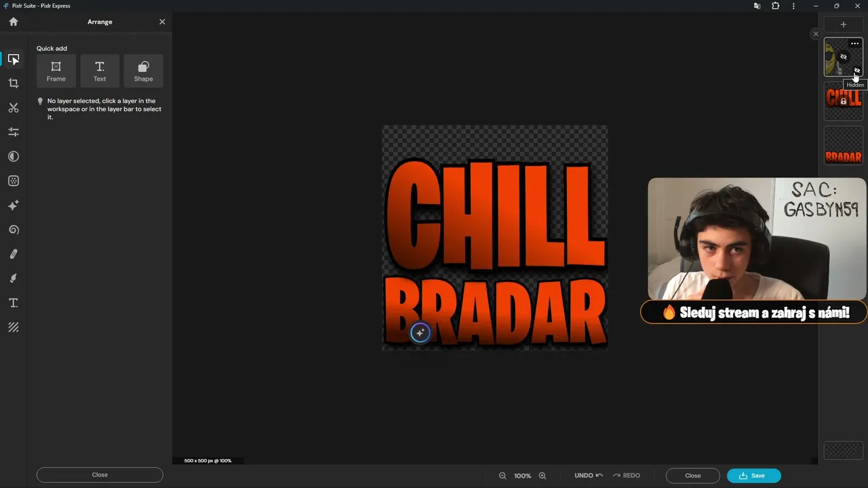Select the Text tool in the sidebar

pos(14,303)
